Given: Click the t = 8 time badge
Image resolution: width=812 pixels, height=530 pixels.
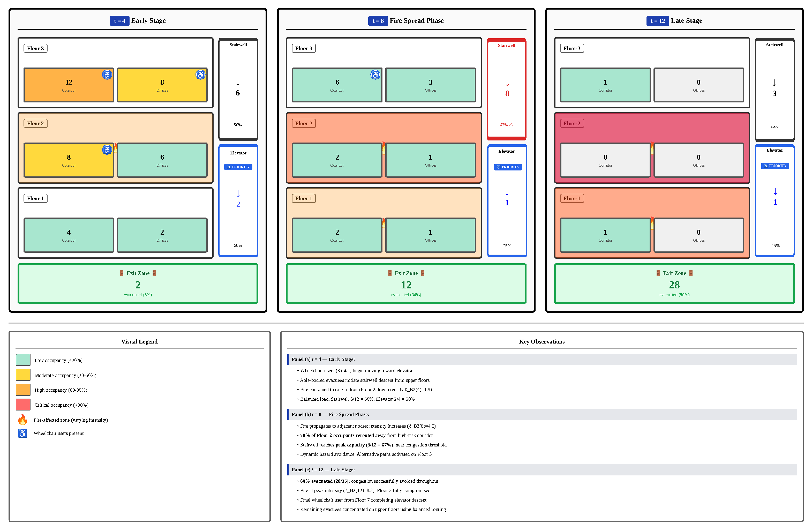Looking at the screenshot, I should (378, 21).
